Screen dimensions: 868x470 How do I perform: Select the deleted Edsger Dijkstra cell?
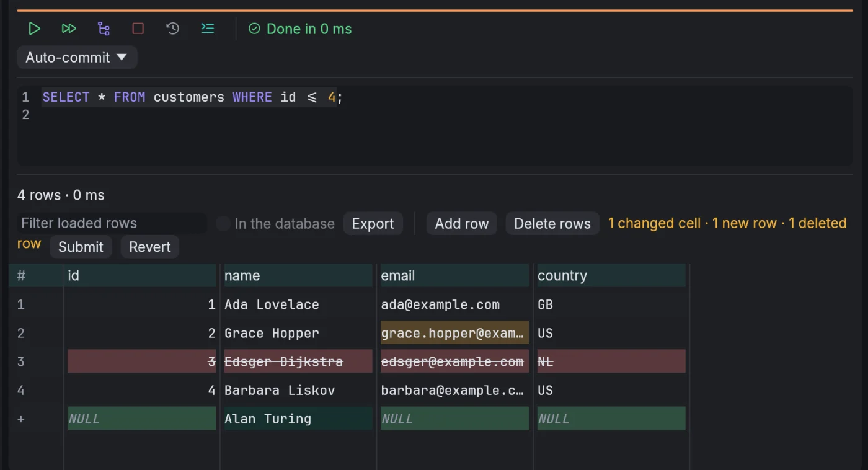298,361
